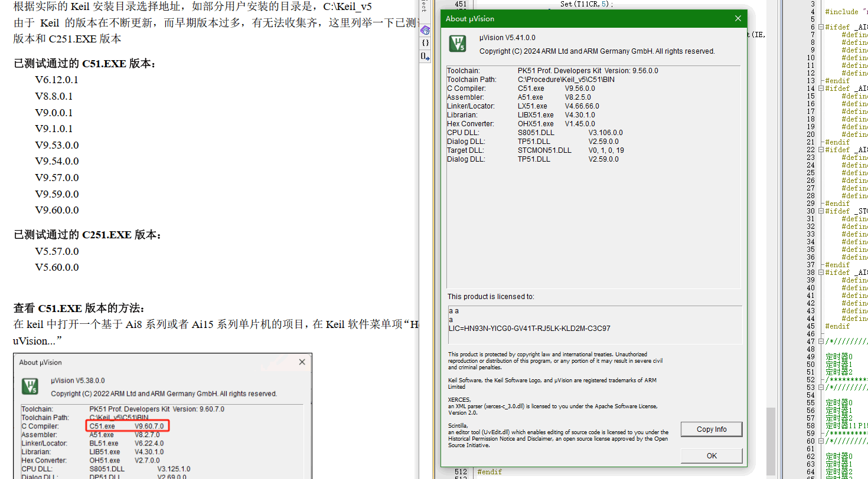Viewport: 868px width, 479px height.
Task: Open the Functions tab curly braces icon
Action: pyautogui.click(x=425, y=43)
